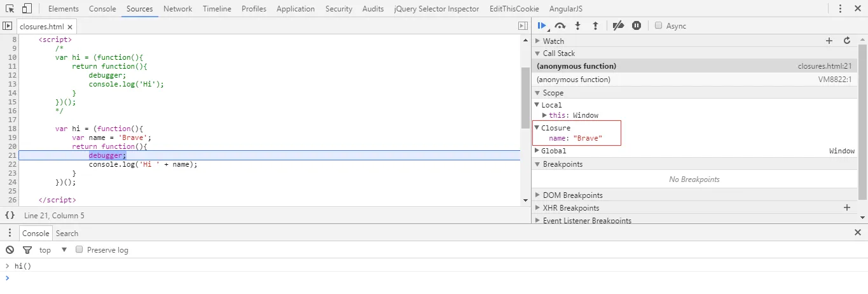The image size is (868, 294).
Task: Toggle the device toolbar icon
Action: (27, 9)
